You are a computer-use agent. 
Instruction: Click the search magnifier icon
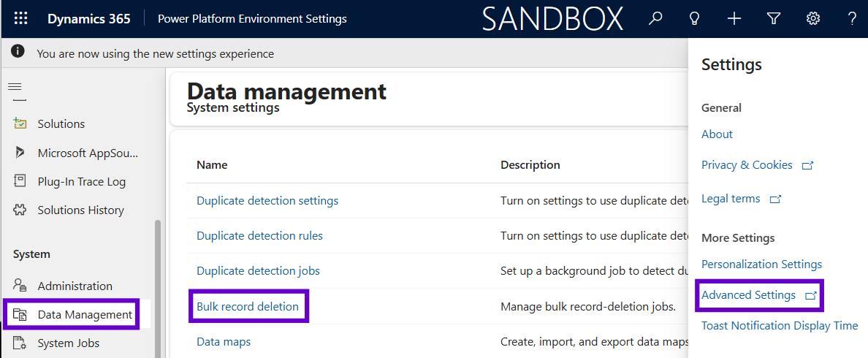coord(655,19)
